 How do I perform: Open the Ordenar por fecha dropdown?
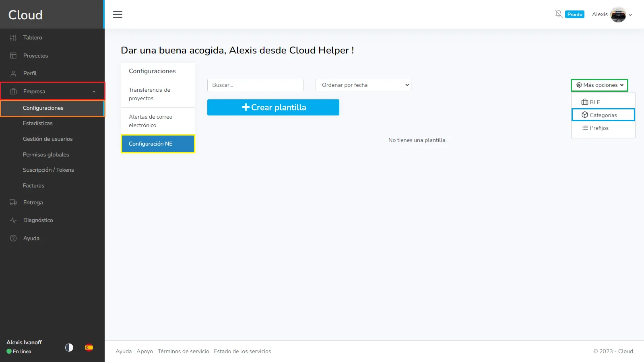tap(363, 85)
